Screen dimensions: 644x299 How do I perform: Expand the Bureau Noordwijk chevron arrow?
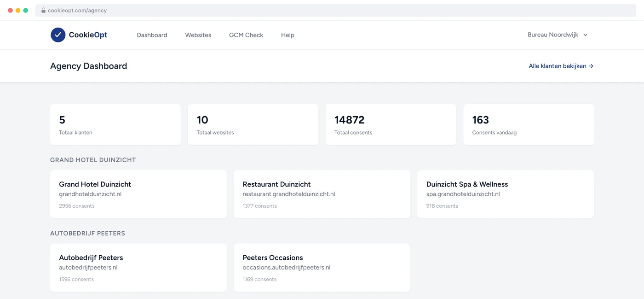585,35
